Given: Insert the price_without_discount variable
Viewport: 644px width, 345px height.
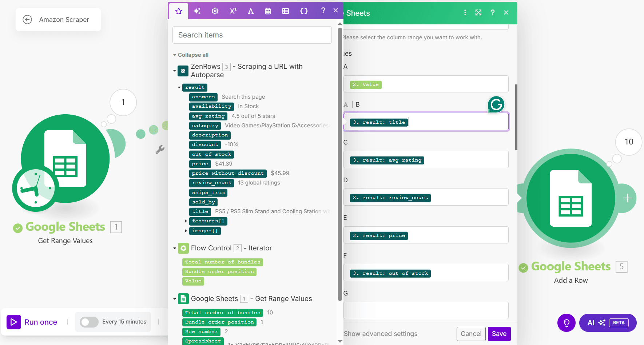Looking at the screenshot, I should click(x=228, y=173).
